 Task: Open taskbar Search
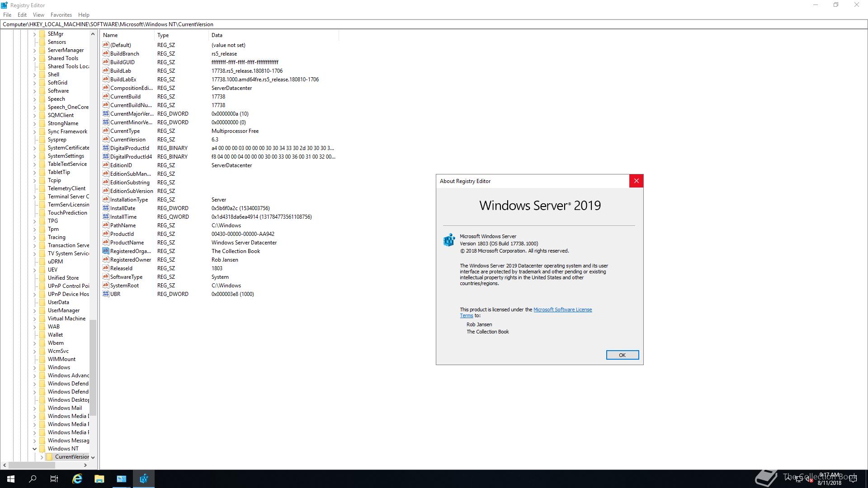tap(33, 479)
